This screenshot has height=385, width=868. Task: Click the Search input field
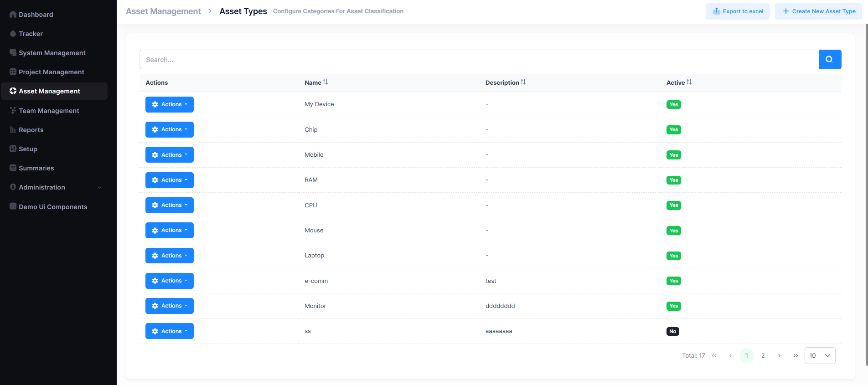(479, 59)
